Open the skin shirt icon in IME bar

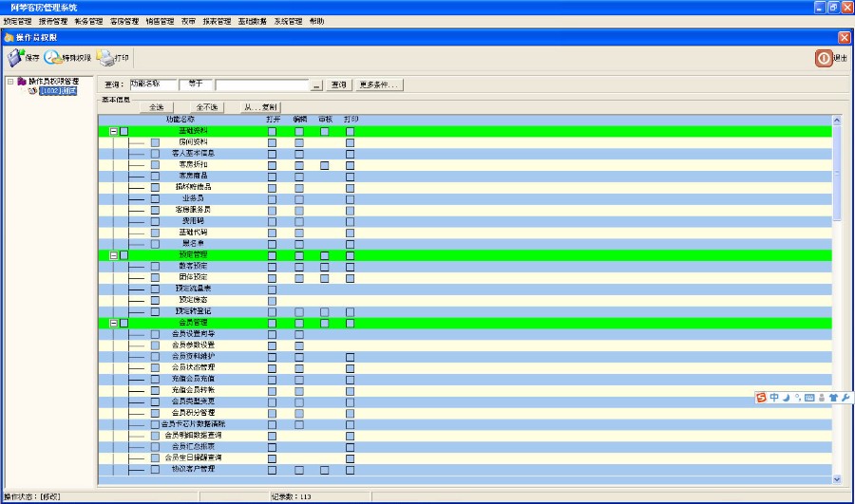pyautogui.click(x=833, y=398)
